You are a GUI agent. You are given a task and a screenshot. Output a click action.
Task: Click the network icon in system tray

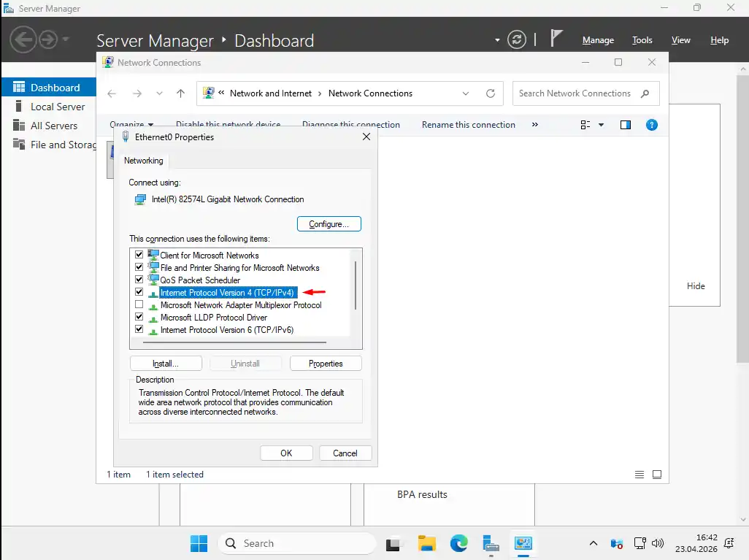point(639,543)
